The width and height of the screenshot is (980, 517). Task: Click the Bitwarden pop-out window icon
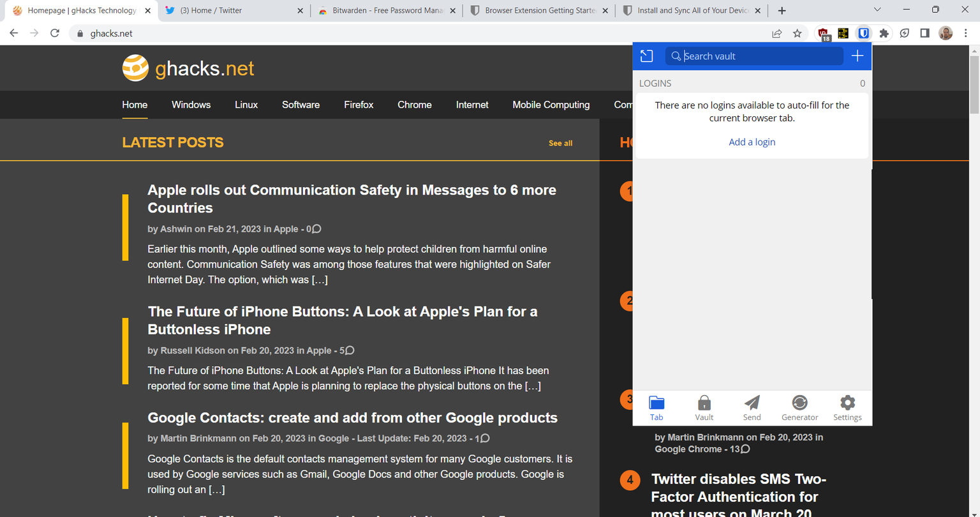point(646,56)
